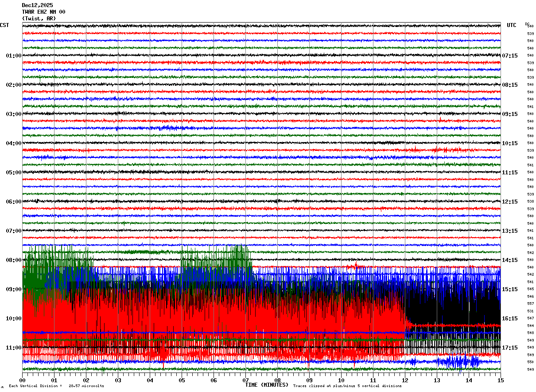Select the 02:00 CST row label
Viewport: 536px width, 392px height.
[x=14, y=85]
